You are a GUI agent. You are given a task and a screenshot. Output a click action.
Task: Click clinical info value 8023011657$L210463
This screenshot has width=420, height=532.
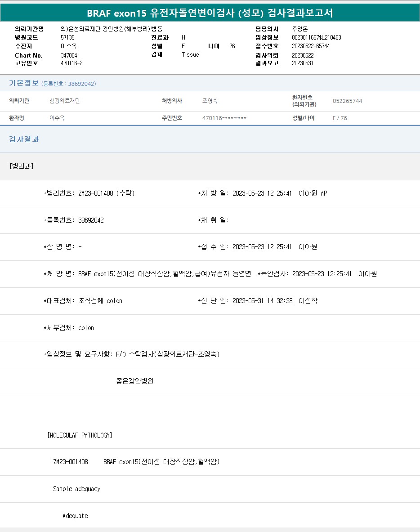point(316,37)
